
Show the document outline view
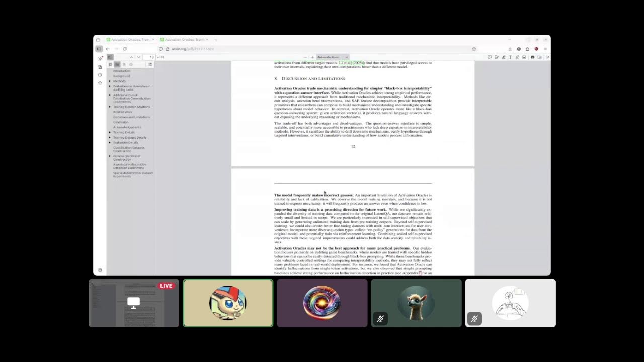117,64
